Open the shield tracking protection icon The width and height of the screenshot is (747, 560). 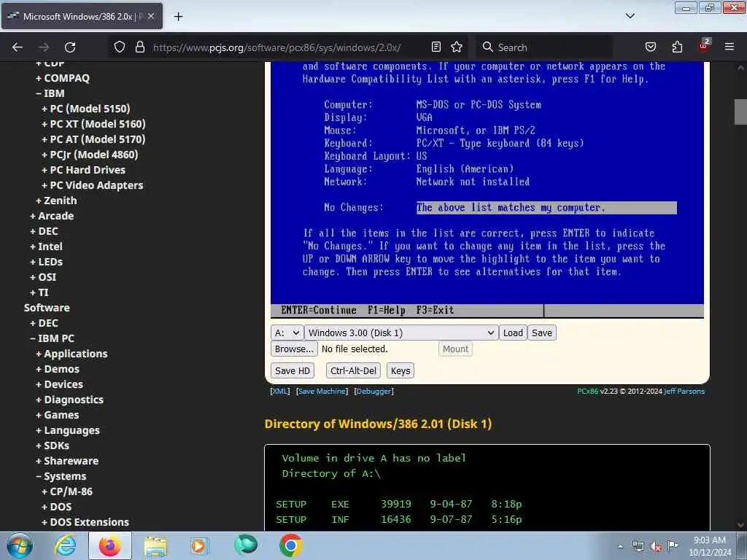[120, 47]
